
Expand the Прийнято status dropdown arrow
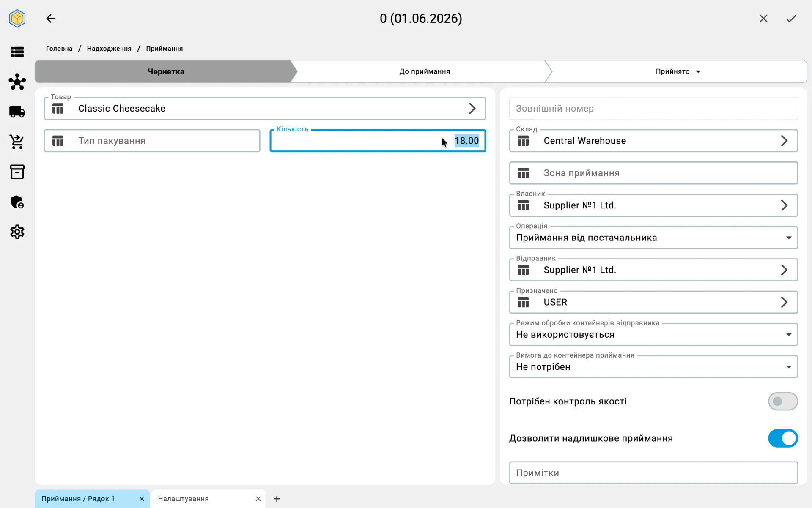[698, 71]
